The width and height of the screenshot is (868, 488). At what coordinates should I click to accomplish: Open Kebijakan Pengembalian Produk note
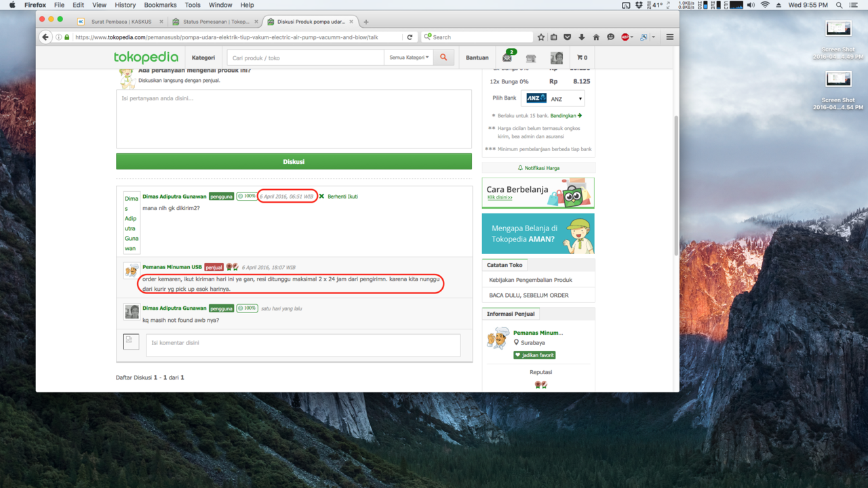click(531, 280)
